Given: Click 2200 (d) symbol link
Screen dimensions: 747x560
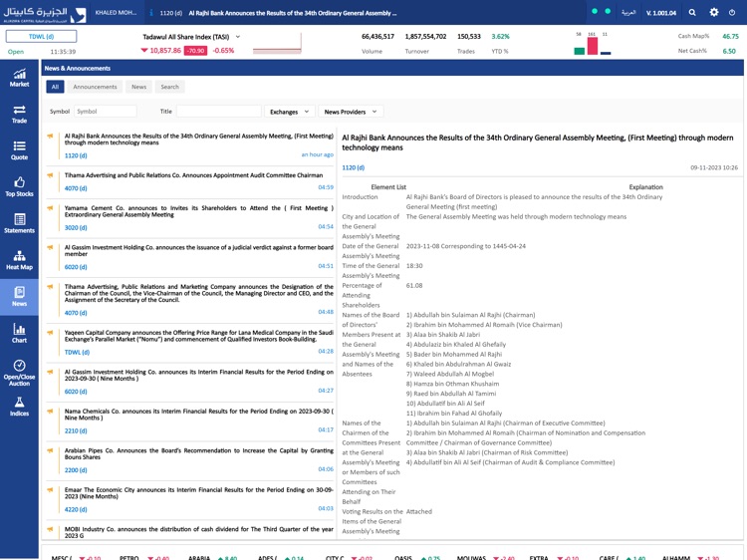Looking at the screenshot, I should (76, 470).
